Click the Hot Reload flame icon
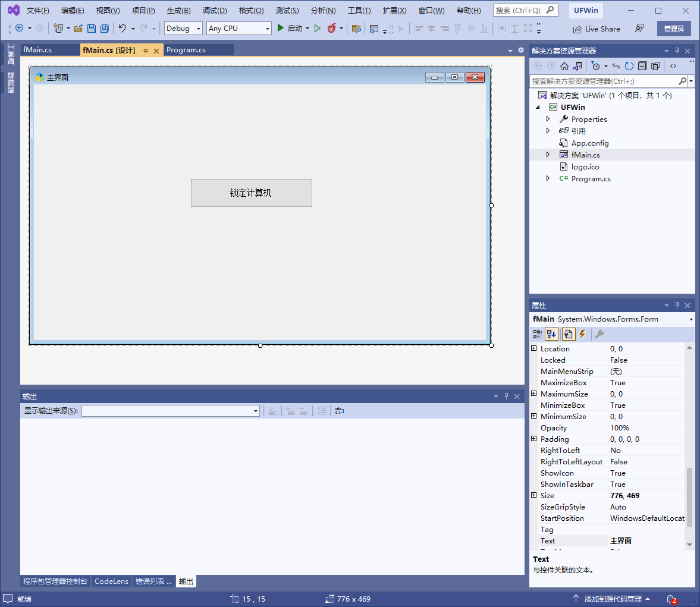 coord(331,28)
